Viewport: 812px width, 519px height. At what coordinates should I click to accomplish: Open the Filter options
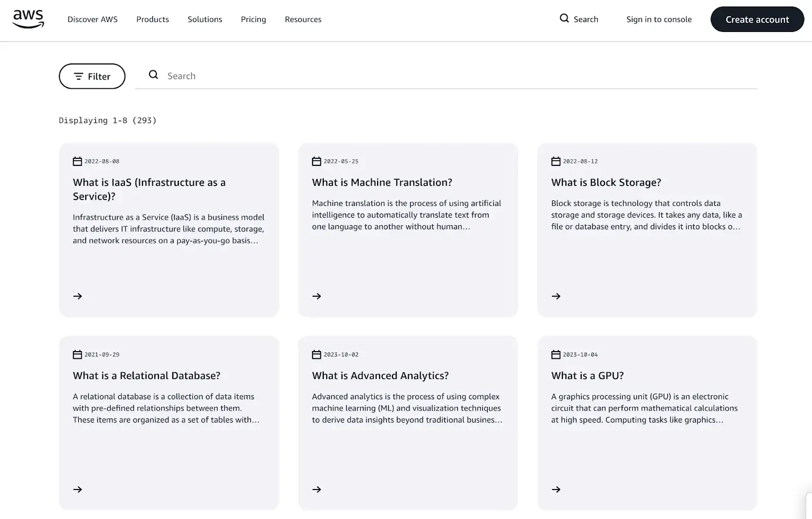pyautogui.click(x=92, y=76)
